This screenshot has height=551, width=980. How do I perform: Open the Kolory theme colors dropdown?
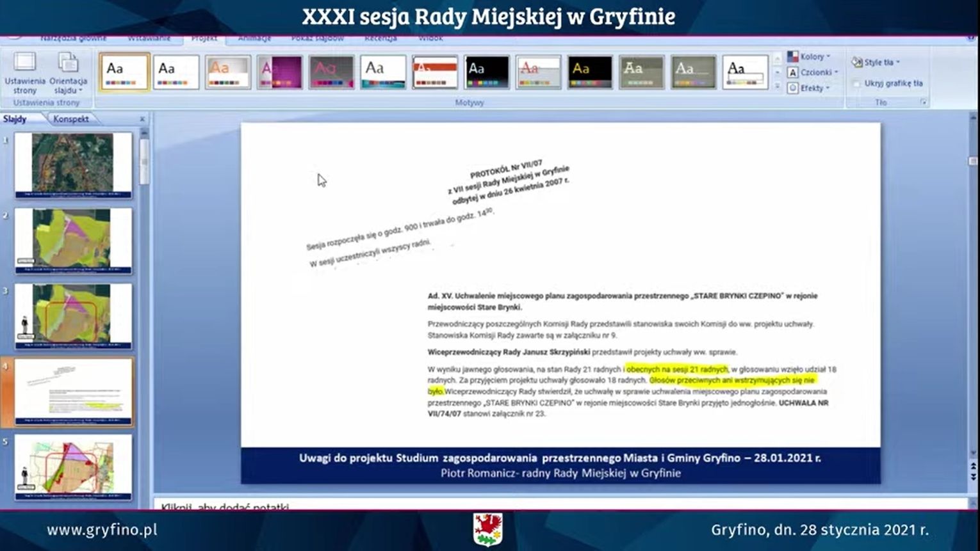click(809, 57)
